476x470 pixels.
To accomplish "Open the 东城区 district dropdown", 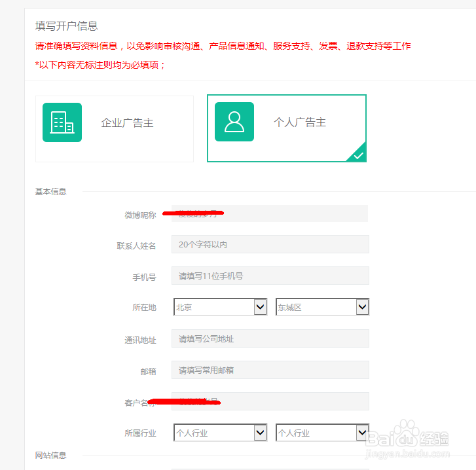I will pyautogui.click(x=316, y=307).
